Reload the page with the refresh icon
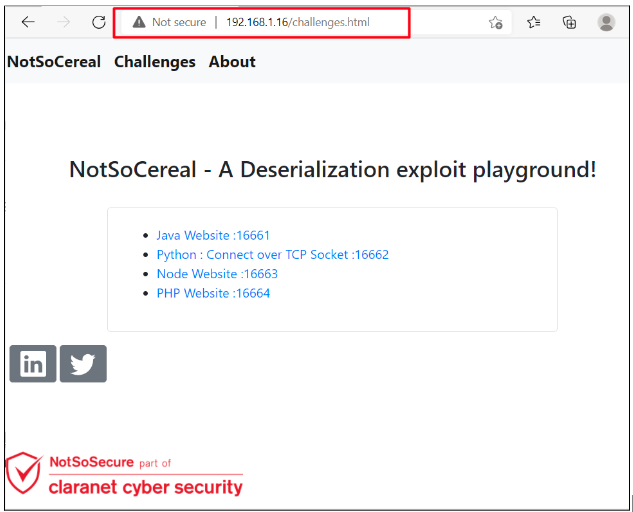 coord(99,22)
